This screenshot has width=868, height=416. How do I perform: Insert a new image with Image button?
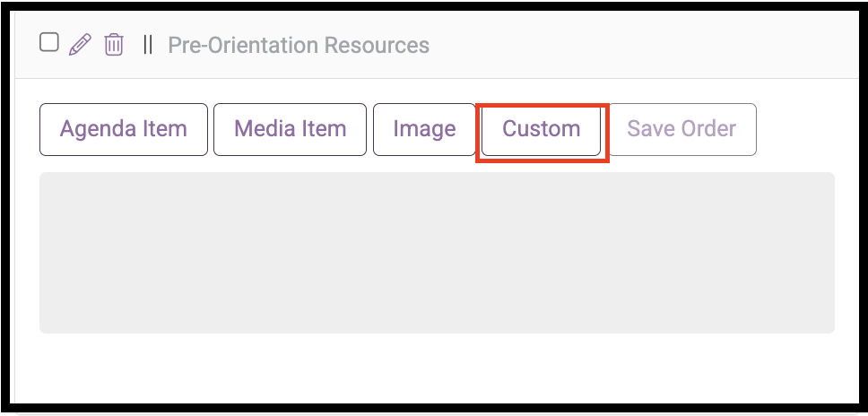pyautogui.click(x=424, y=129)
